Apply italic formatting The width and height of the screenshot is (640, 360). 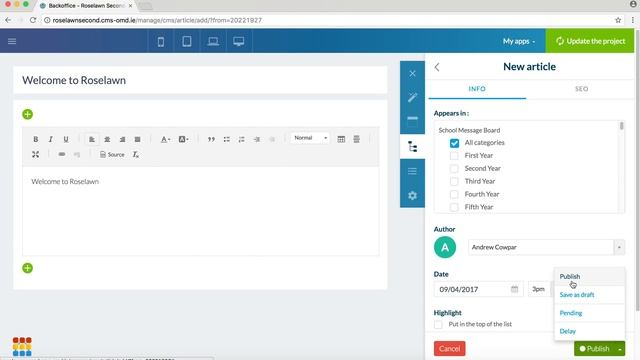point(51,139)
